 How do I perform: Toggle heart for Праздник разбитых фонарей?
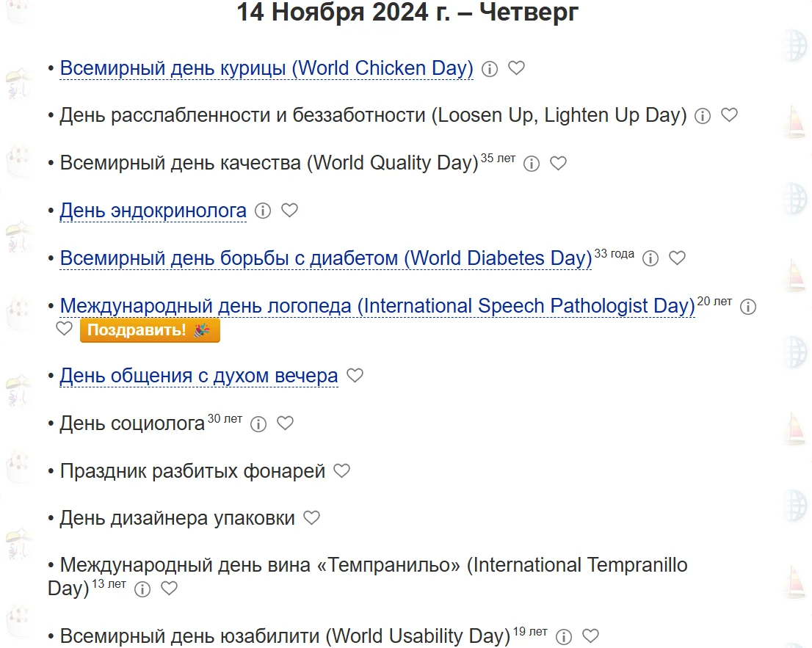pos(342,471)
